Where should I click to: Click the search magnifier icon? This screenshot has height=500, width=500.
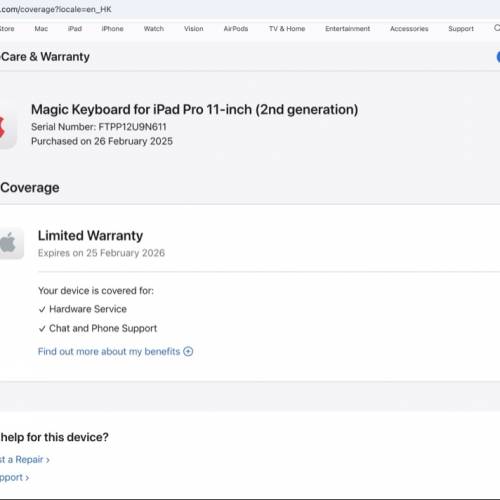pyautogui.click(x=497, y=28)
